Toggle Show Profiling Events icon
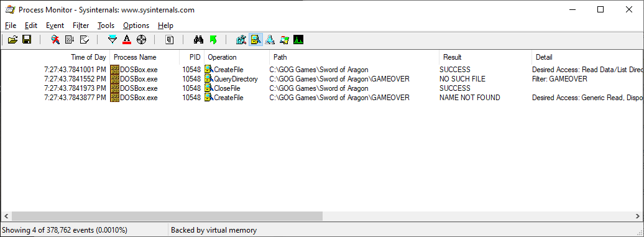The image size is (644, 237). (298, 40)
